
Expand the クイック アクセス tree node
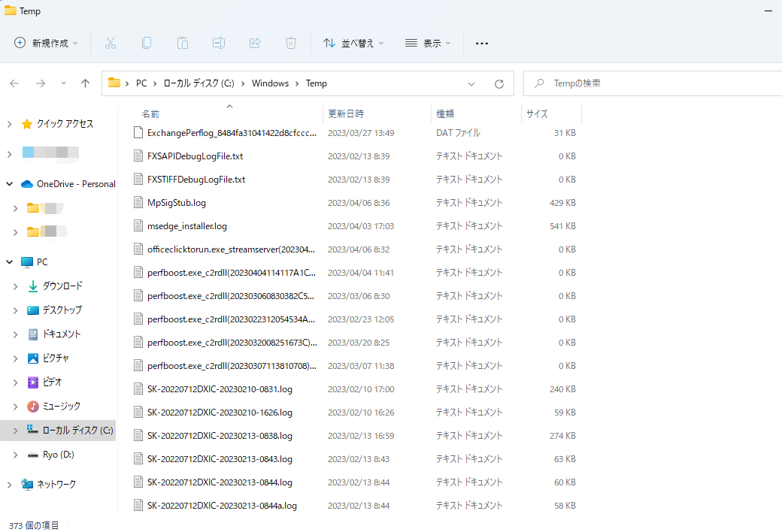10,124
